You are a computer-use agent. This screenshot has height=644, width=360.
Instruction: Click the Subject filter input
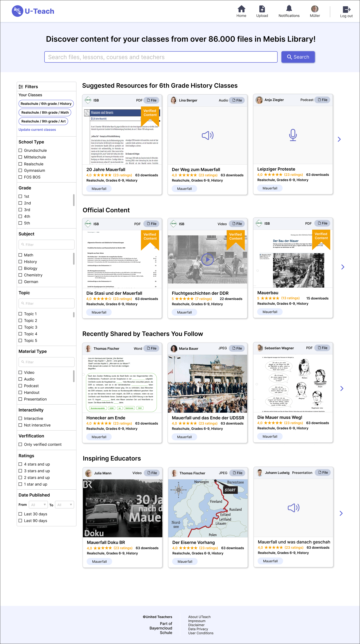tap(46, 244)
